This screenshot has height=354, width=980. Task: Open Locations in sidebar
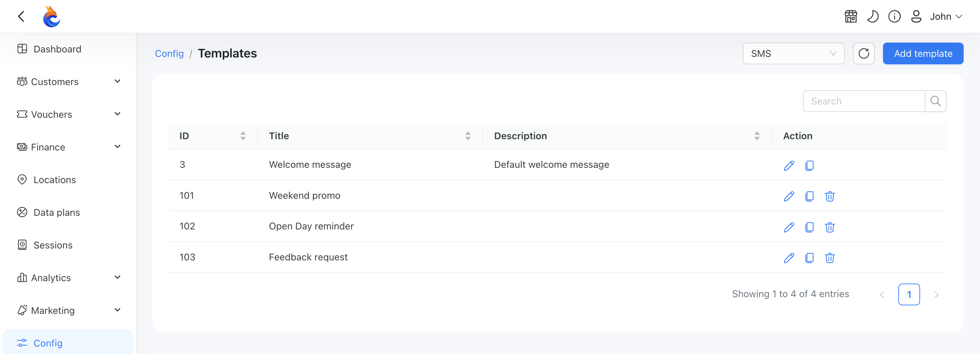(x=68, y=180)
